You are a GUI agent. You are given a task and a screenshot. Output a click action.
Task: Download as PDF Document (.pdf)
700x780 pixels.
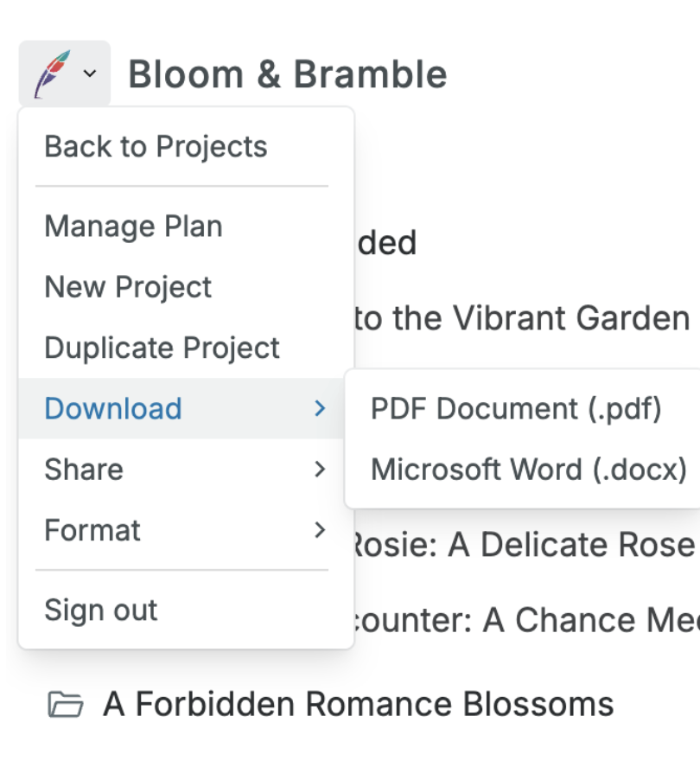pos(516,408)
